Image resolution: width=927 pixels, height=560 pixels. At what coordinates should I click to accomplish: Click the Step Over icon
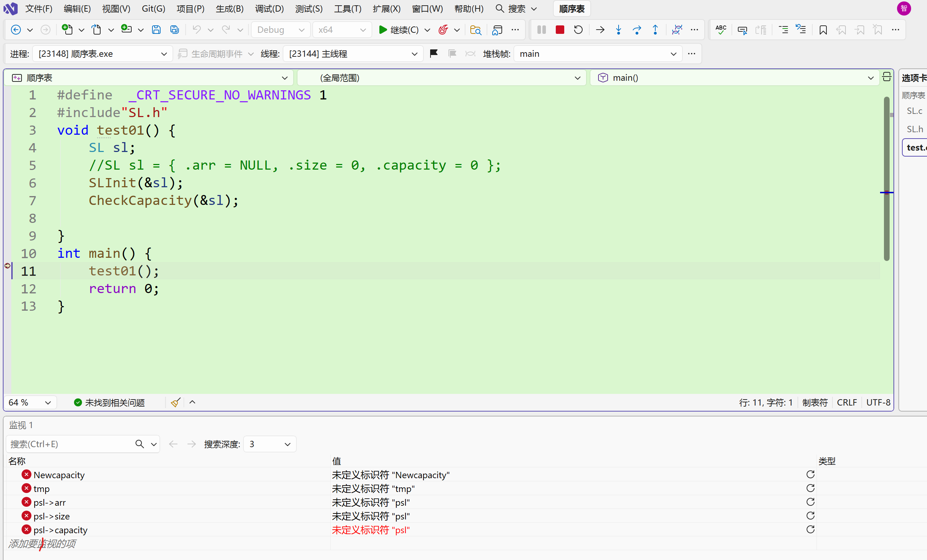(x=637, y=30)
